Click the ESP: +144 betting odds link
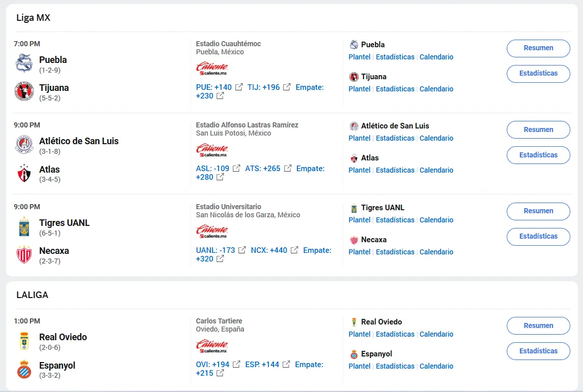The image size is (583, 392). tap(262, 365)
